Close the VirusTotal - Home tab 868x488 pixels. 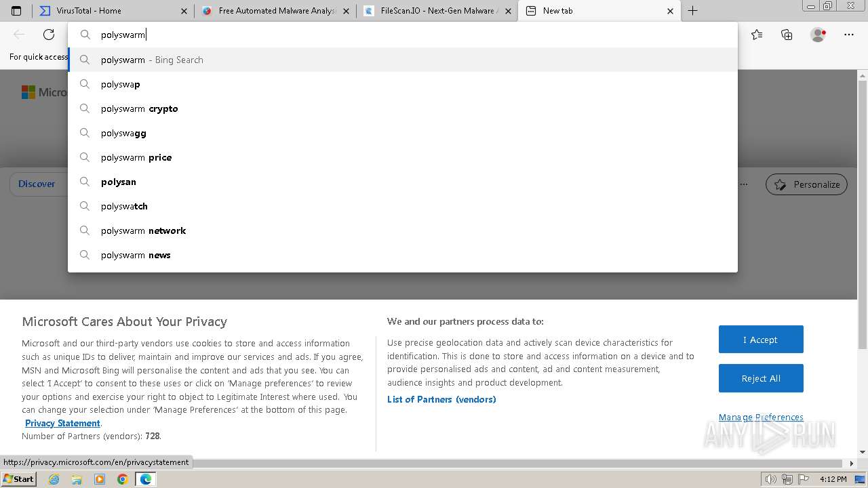coord(184,11)
